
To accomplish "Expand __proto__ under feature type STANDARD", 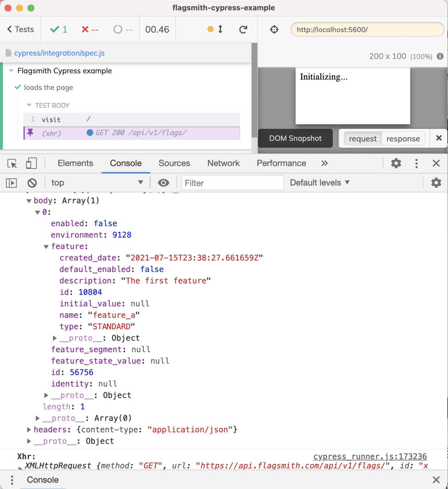I will (x=55, y=338).
